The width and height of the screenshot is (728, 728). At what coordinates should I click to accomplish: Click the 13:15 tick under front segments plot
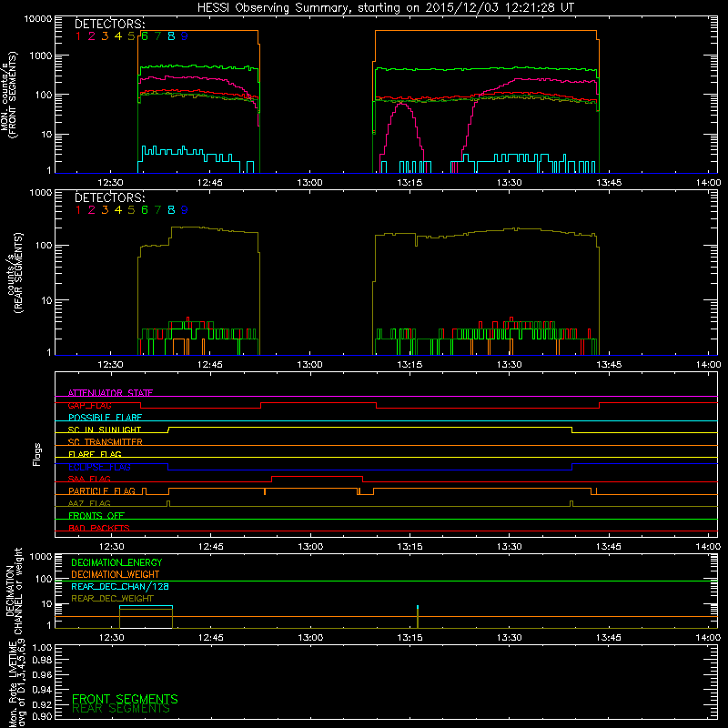click(409, 183)
